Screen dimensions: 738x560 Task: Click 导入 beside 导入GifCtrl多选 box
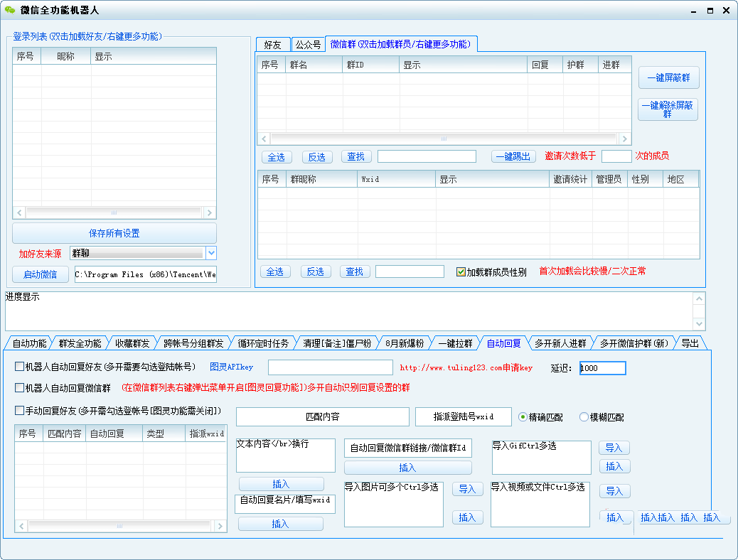[614, 448]
